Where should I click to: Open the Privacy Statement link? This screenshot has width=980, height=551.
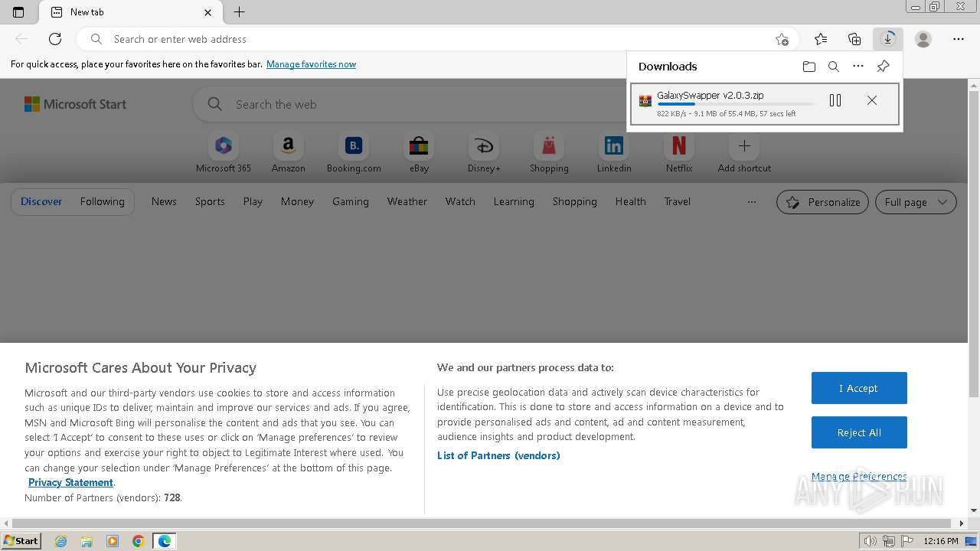pyautogui.click(x=70, y=482)
